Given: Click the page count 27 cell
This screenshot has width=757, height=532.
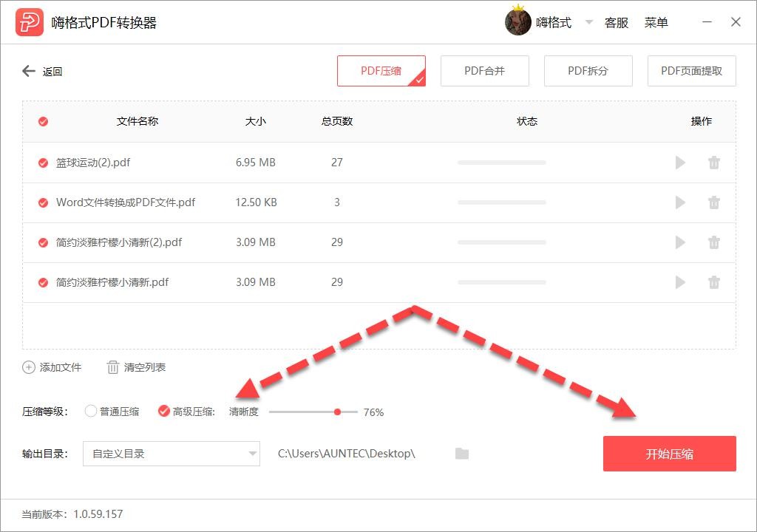Looking at the screenshot, I should pos(337,163).
